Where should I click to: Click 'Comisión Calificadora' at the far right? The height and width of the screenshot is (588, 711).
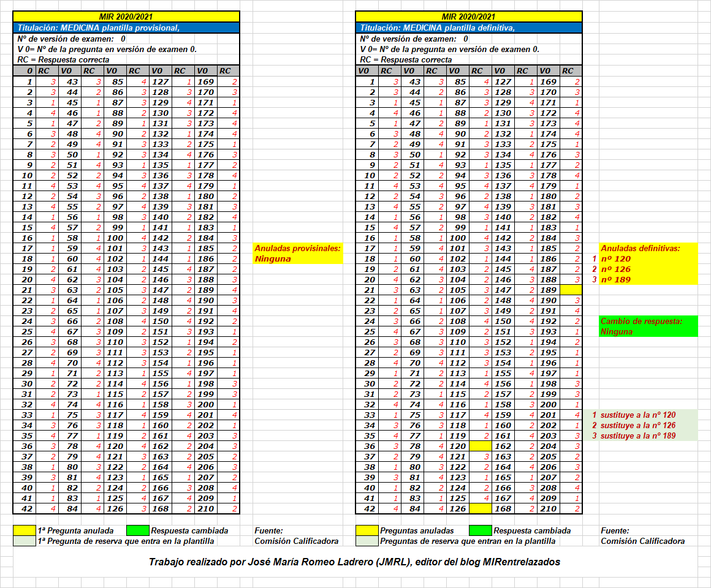coord(642,541)
